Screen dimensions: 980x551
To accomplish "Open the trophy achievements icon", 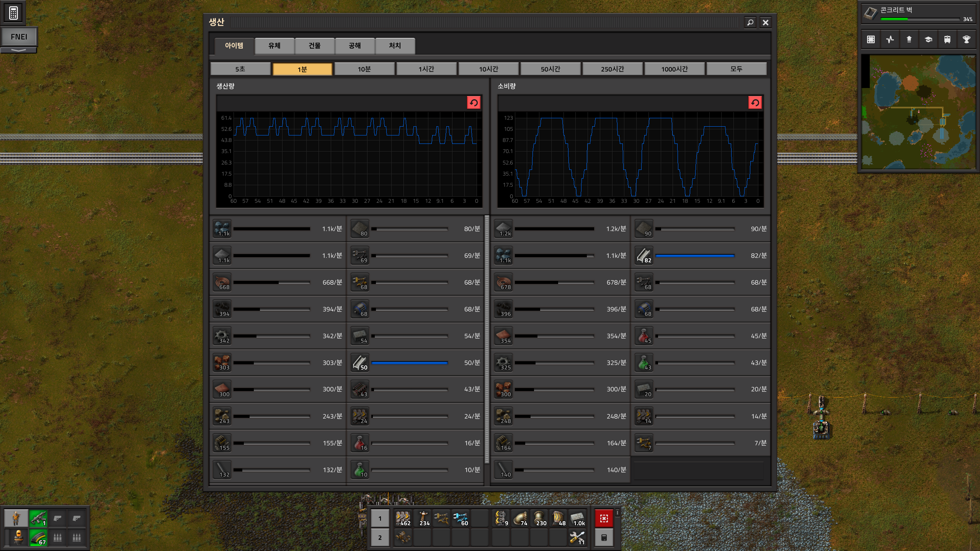I will (966, 39).
